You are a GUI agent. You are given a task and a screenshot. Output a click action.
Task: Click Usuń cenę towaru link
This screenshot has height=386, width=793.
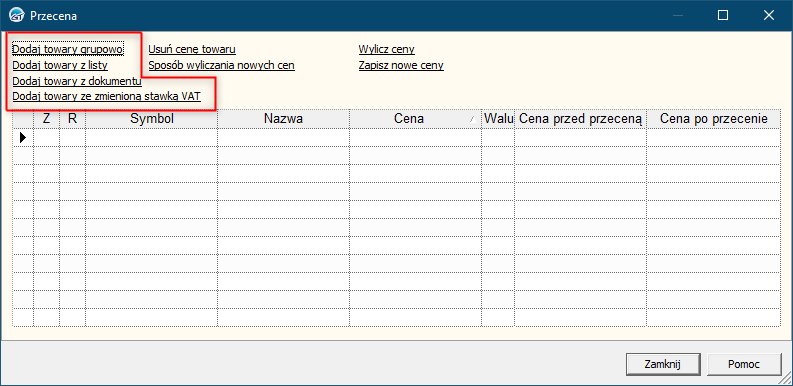click(192, 50)
